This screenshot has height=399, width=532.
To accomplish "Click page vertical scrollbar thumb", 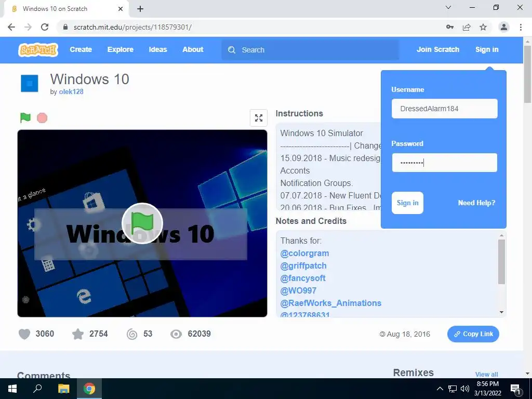I will (527, 74).
